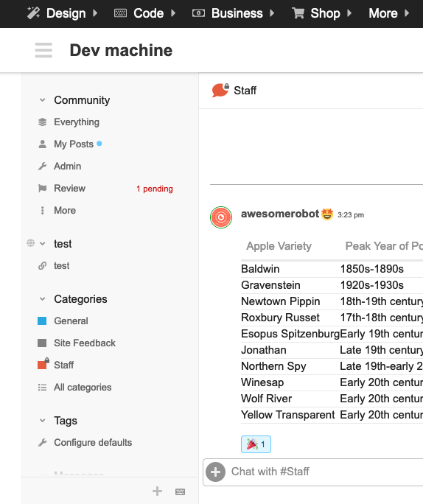Image resolution: width=423 pixels, height=504 pixels.
Task: Open the Staff category in sidebar
Action: [x=63, y=365]
